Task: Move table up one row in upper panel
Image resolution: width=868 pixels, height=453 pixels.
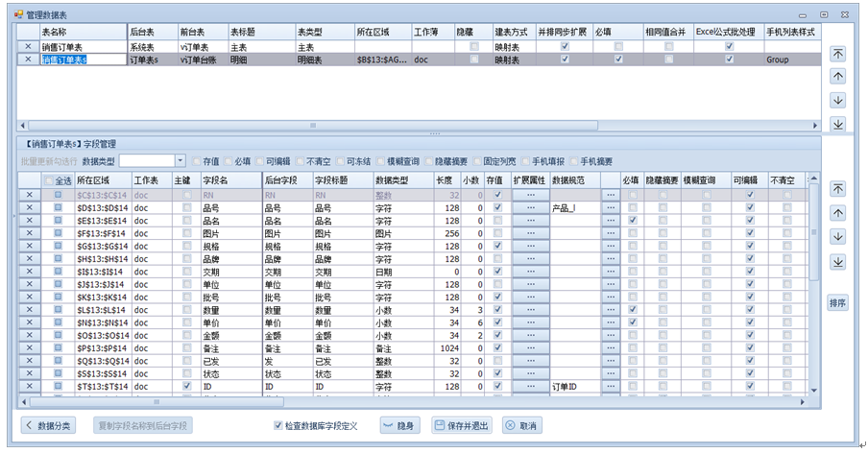Action: pos(838,77)
